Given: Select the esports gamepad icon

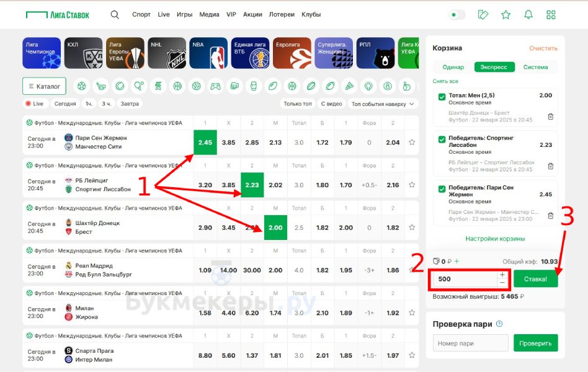Looking at the screenshot, I should click(x=215, y=86).
